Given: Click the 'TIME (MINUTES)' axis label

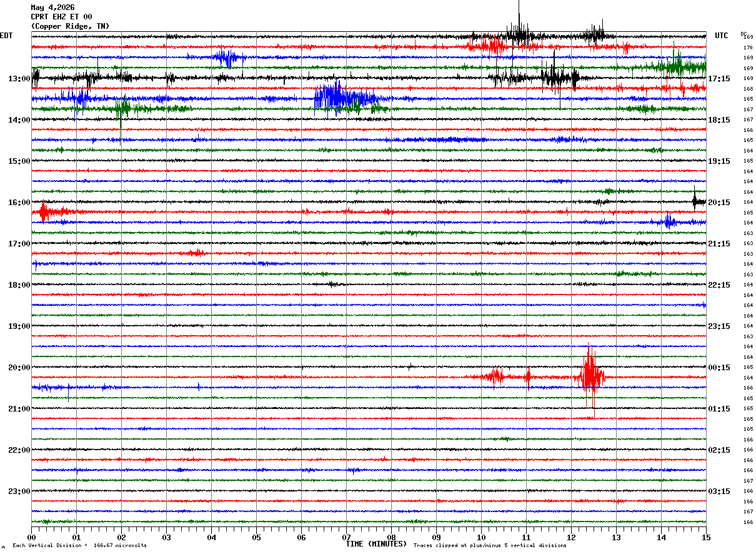Looking at the screenshot, I should tap(376, 545).
